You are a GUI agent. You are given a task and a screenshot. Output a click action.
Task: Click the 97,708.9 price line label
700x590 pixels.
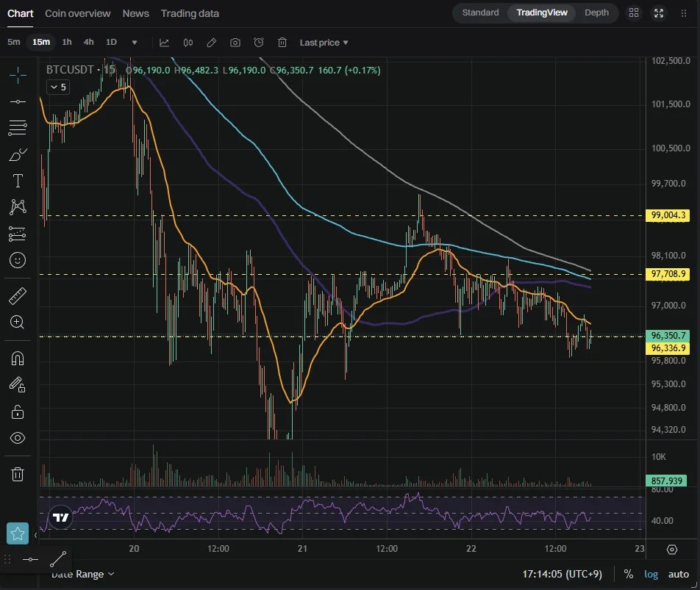point(668,274)
